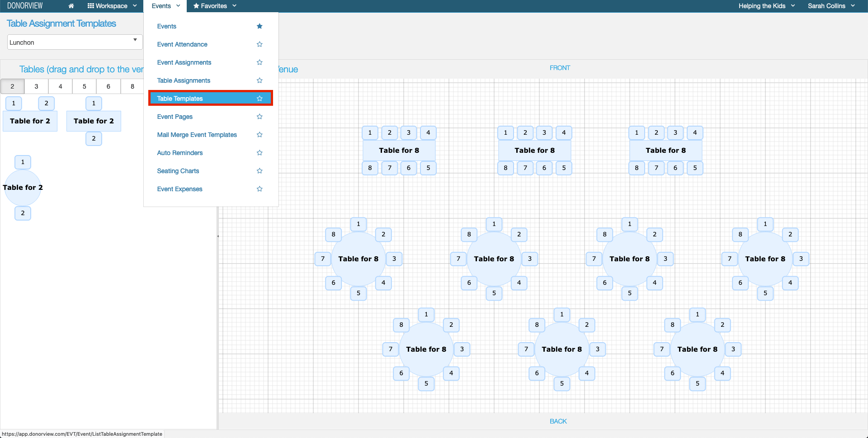Favorite Event Attendance star
Image resolution: width=868 pixels, height=438 pixels.
259,44
